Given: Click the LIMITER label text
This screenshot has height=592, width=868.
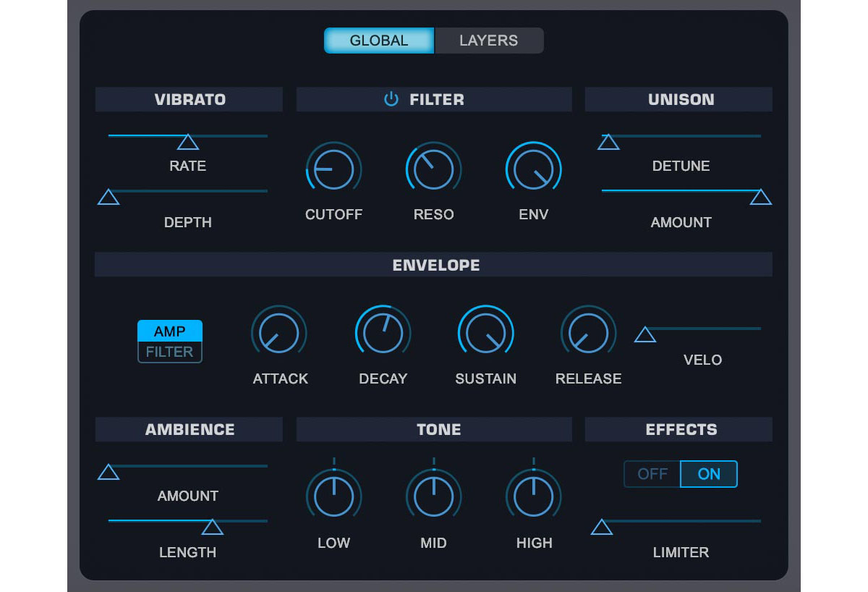Looking at the screenshot, I should [681, 552].
